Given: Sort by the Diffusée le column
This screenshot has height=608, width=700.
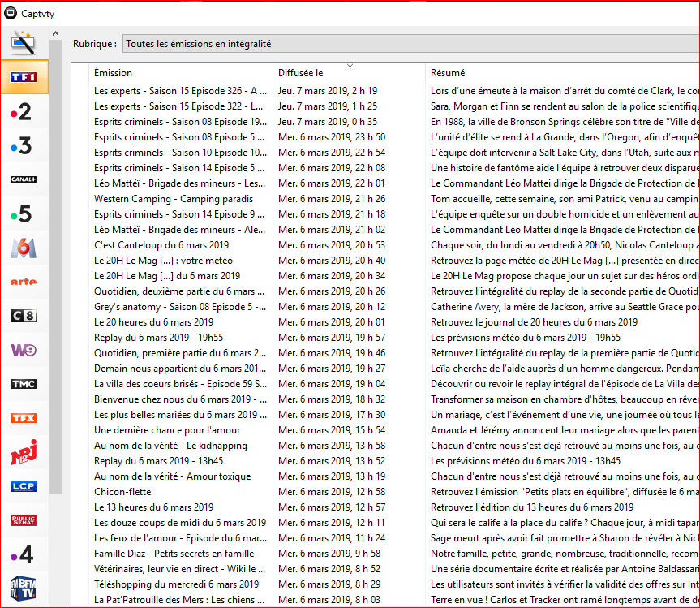Looking at the screenshot, I should pyautogui.click(x=349, y=73).
